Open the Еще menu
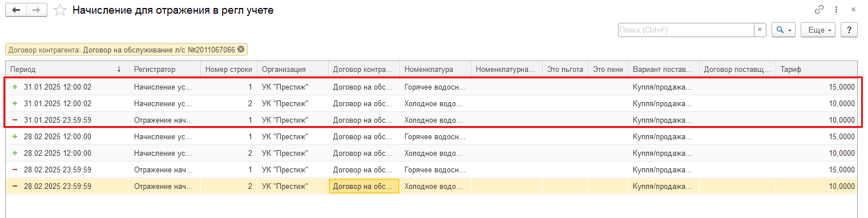The width and height of the screenshot is (868, 218). coord(818,30)
